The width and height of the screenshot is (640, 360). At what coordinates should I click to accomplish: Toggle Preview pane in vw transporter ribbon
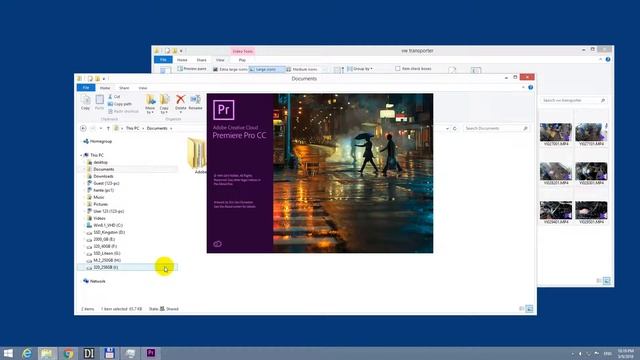coord(192,69)
